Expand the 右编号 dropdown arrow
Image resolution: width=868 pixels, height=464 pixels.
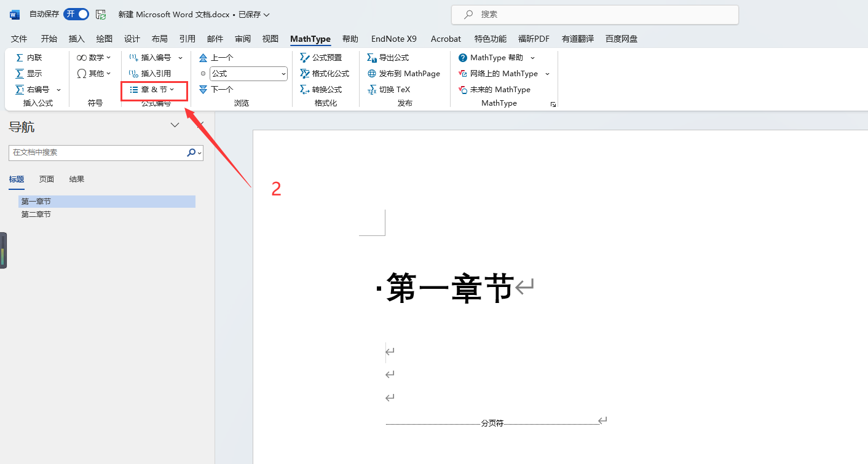[59, 89]
